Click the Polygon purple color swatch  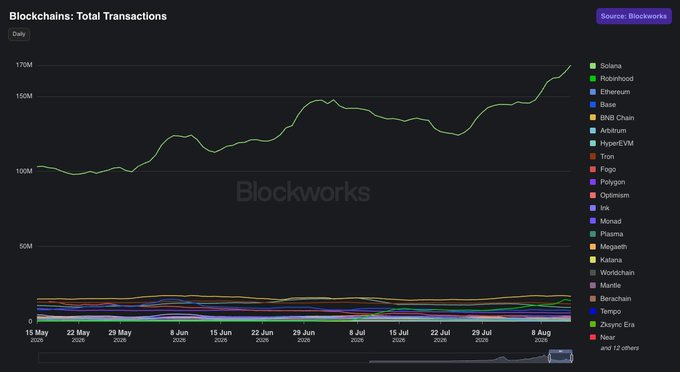pos(593,182)
